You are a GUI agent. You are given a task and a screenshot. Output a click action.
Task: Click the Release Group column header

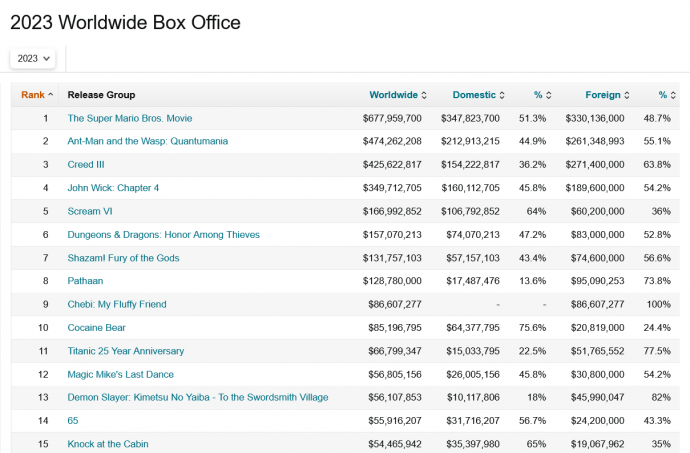101,95
